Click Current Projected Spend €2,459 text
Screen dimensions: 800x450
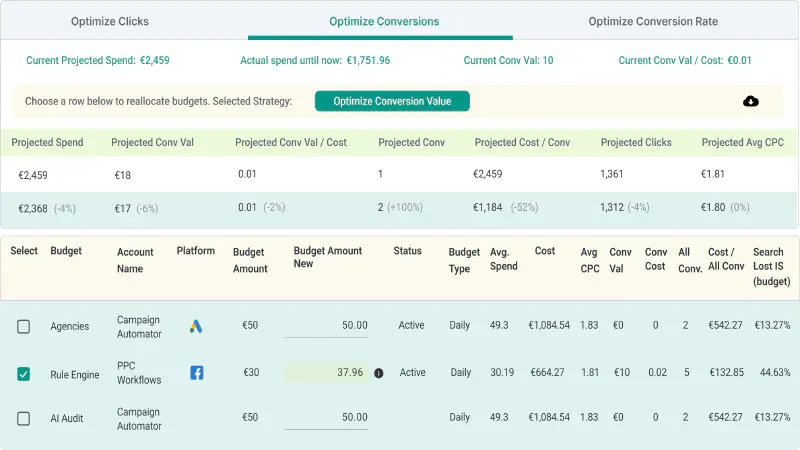(97, 60)
